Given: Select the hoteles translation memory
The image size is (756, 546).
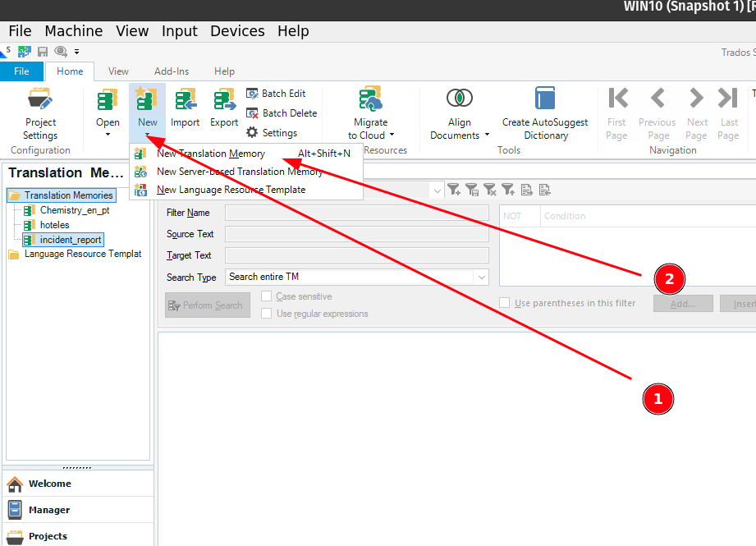Looking at the screenshot, I should tap(54, 225).
